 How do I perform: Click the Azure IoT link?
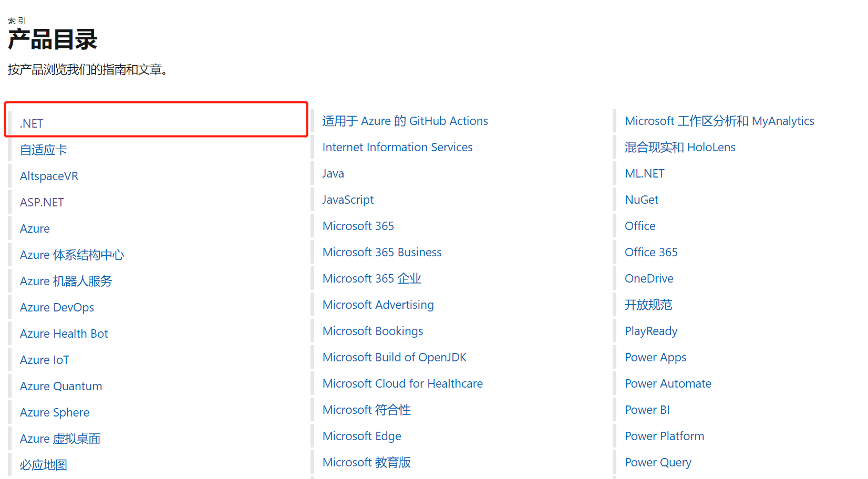click(45, 360)
